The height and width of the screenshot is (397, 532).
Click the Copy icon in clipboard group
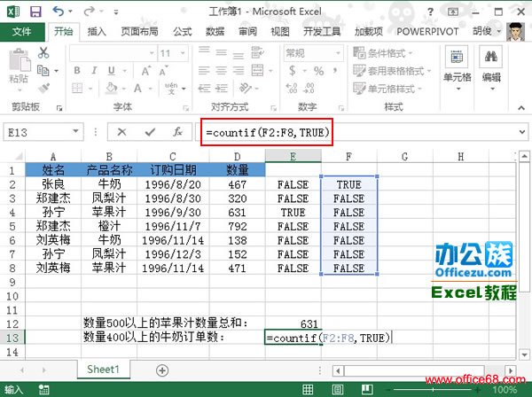tap(43, 71)
